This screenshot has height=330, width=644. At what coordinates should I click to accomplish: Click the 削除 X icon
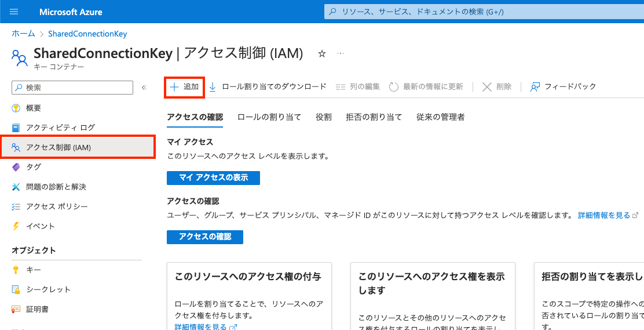click(x=486, y=87)
